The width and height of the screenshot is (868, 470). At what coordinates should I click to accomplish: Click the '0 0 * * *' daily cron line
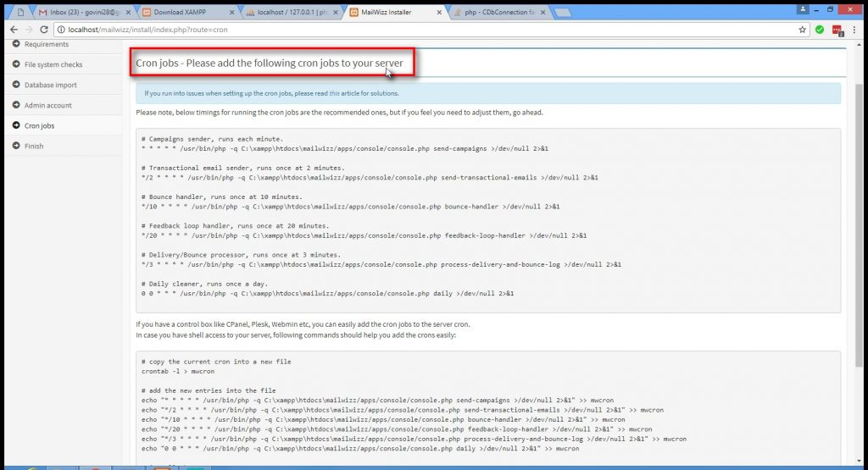[328, 294]
